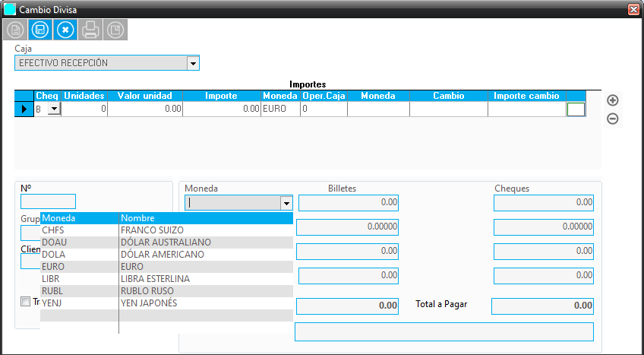
Task: Close the Cambio Divisa window
Action: pyautogui.click(x=633, y=9)
